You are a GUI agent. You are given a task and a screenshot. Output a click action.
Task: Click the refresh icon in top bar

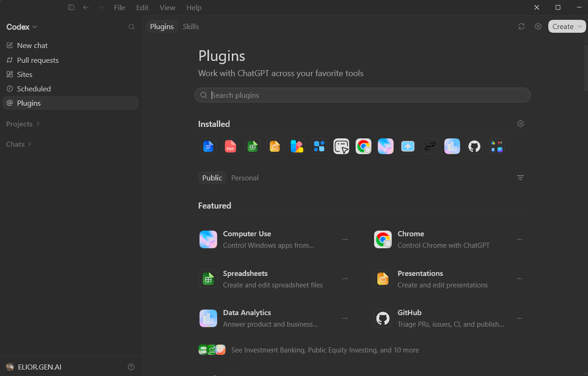(521, 26)
